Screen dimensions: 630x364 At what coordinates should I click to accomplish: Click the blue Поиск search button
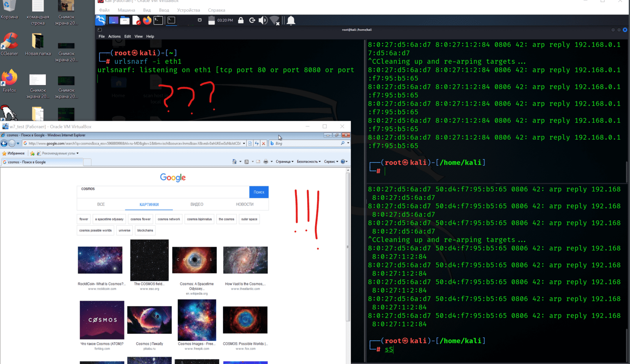point(259,192)
